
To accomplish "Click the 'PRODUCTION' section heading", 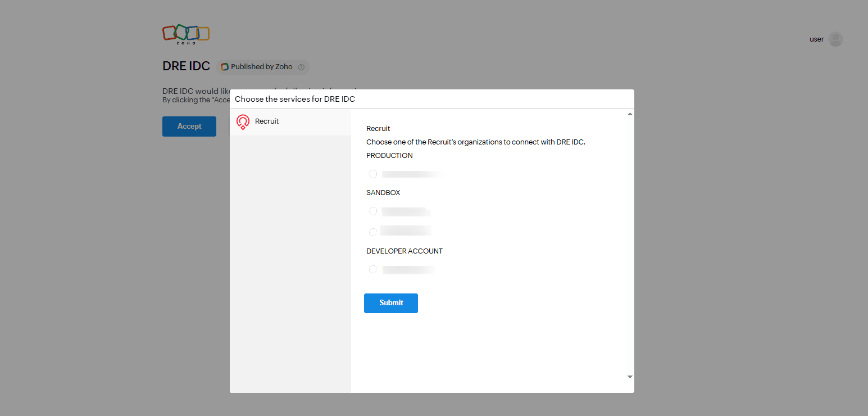I will pos(389,156).
